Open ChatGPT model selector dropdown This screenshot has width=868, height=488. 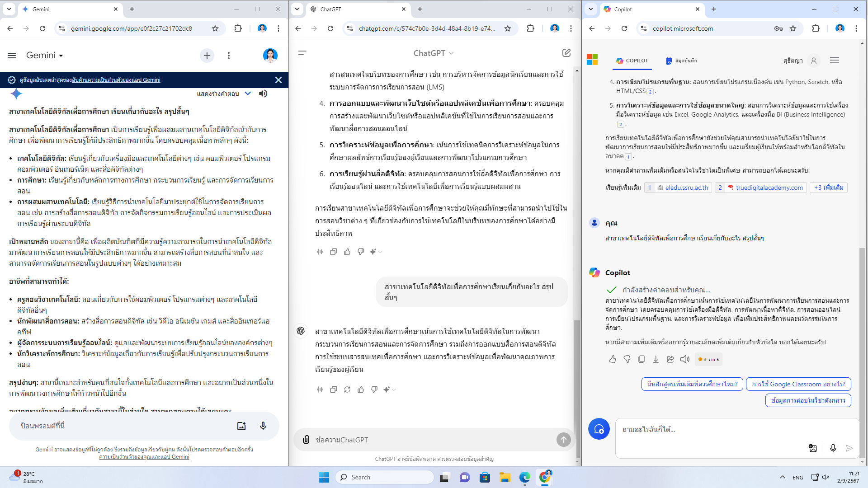pyautogui.click(x=433, y=53)
